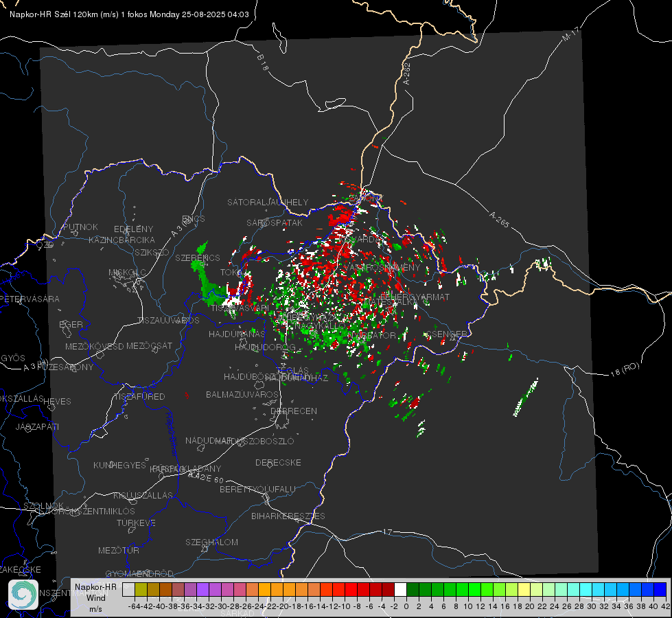Click the KAZINCBARCIKA label

pos(121,240)
